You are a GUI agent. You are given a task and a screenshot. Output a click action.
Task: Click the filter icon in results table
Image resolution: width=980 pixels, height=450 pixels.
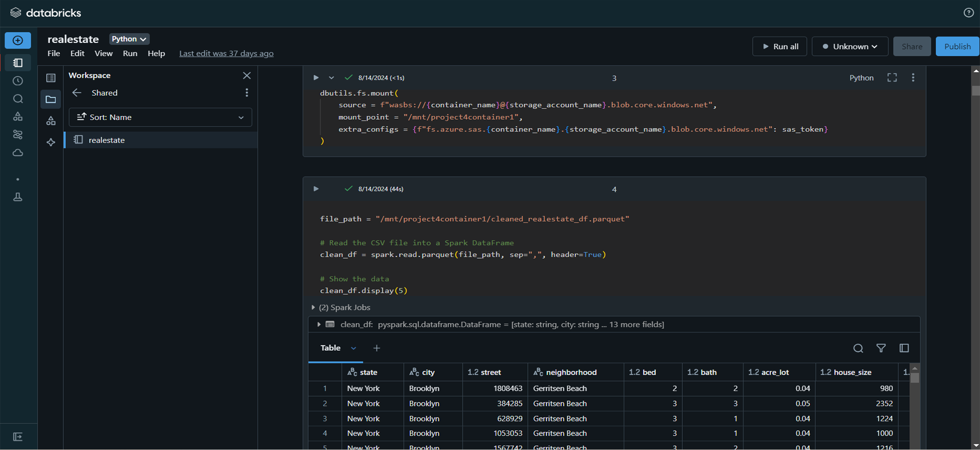pyautogui.click(x=881, y=348)
